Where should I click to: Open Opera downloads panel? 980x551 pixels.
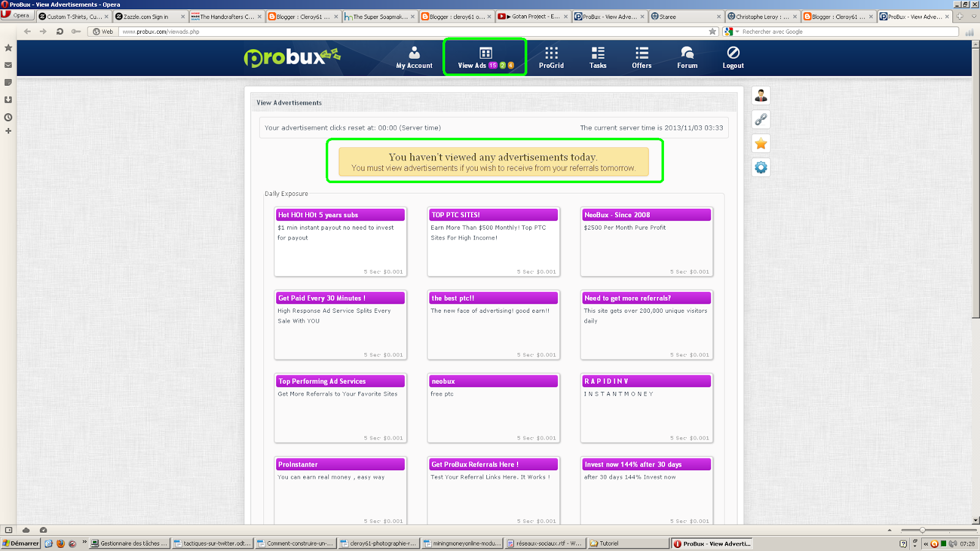click(8, 99)
